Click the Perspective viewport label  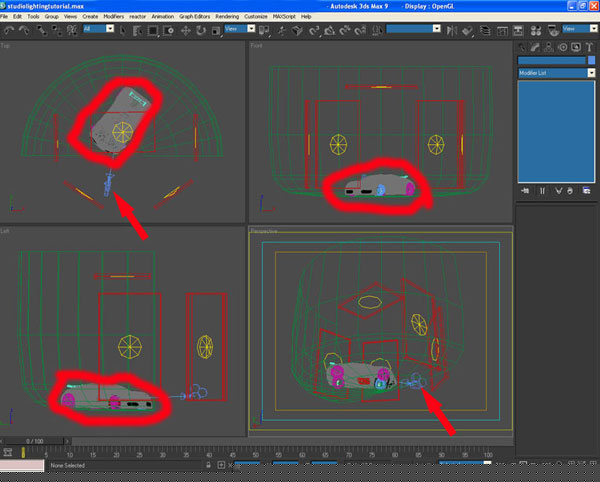pos(264,231)
